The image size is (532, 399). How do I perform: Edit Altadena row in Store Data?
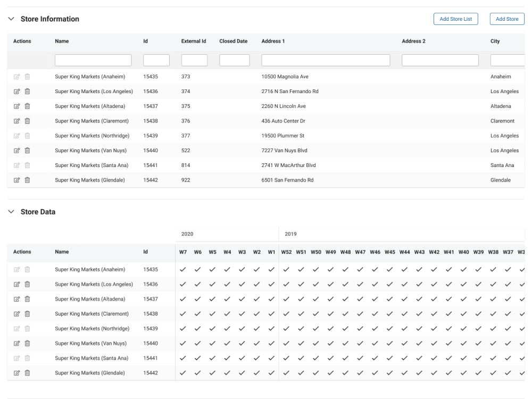click(x=16, y=299)
